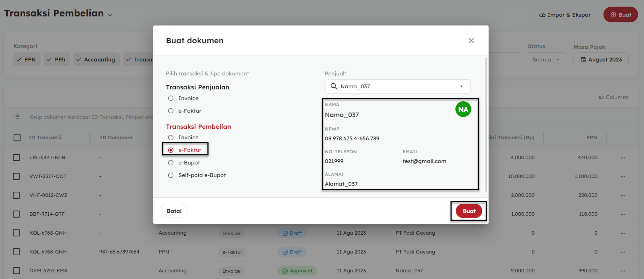Open three-dot menu for ORM-6251-EMA row
644x279 pixels.
623,271
